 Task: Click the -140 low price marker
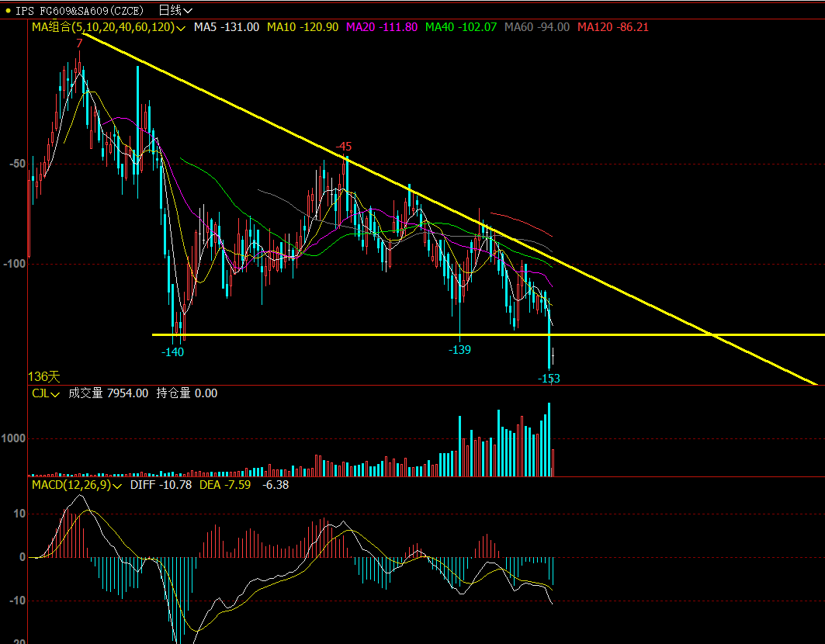point(172,352)
